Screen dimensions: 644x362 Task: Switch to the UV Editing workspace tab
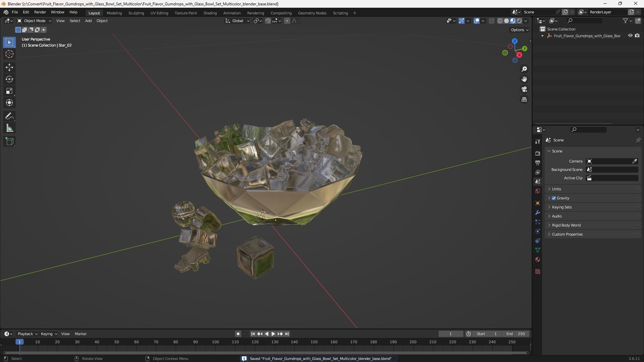pos(159,13)
